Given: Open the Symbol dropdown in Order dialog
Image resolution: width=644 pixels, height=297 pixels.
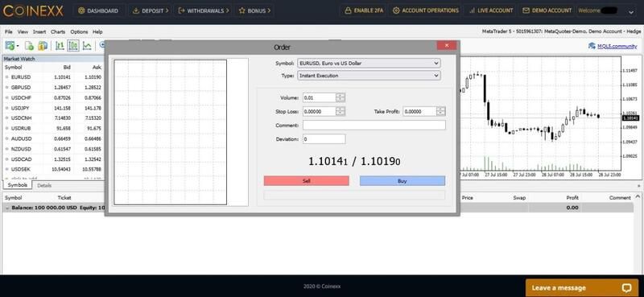Looking at the screenshot, I should point(369,64).
